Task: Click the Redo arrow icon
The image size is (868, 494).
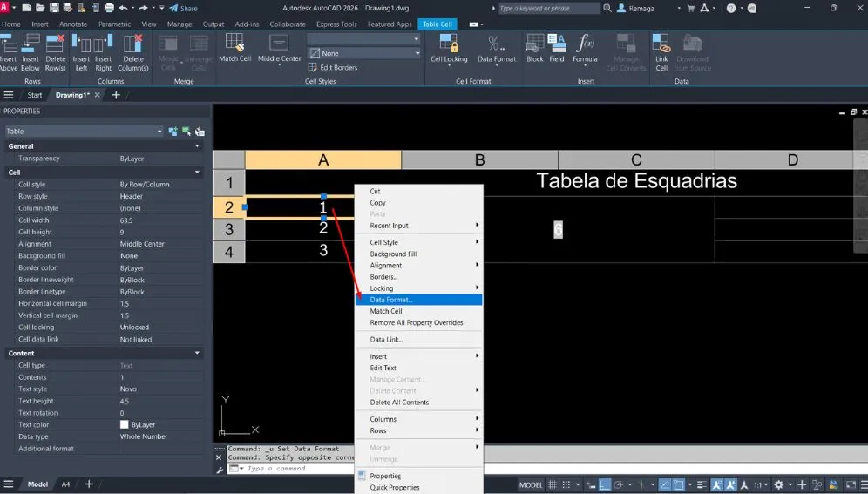Action: (x=144, y=8)
